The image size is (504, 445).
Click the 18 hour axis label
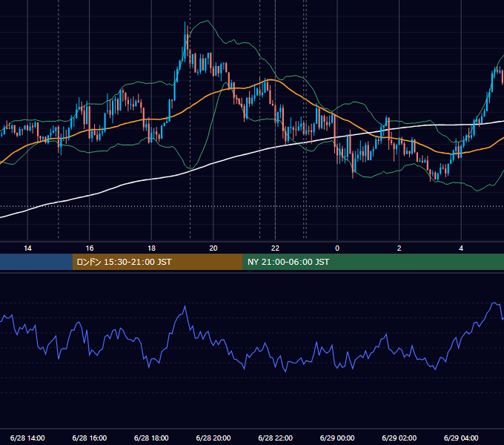pos(151,248)
